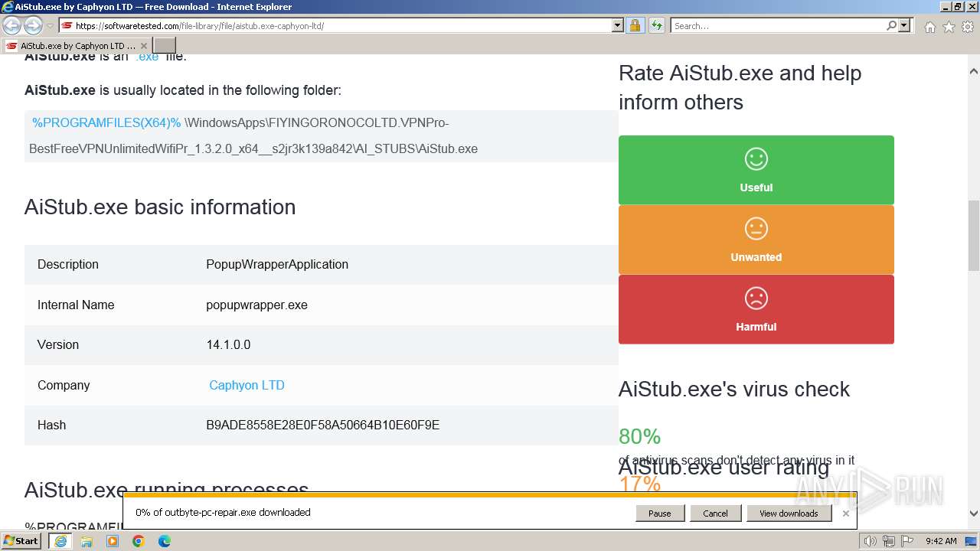
Task: Click the %PROGRAMFILES(X64)% link
Action: click(106, 122)
